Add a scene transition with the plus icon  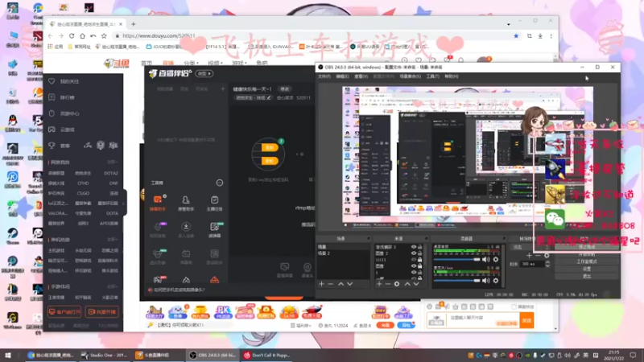point(529,255)
